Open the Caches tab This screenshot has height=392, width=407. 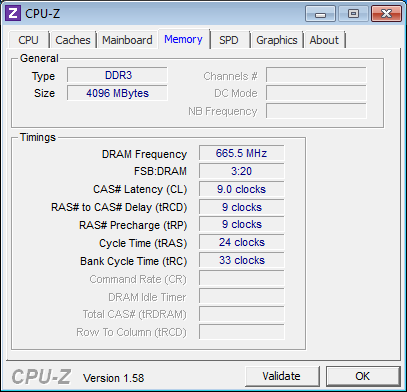click(x=73, y=40)
